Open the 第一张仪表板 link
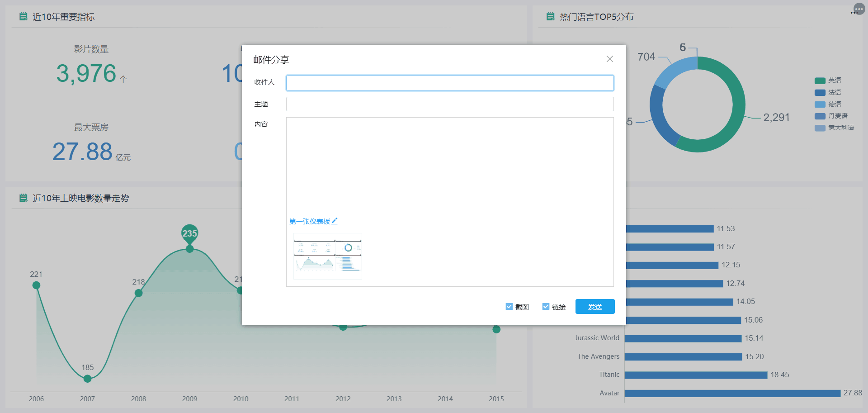Viewport: 868px width, 413px height. [x=310, y=221]
